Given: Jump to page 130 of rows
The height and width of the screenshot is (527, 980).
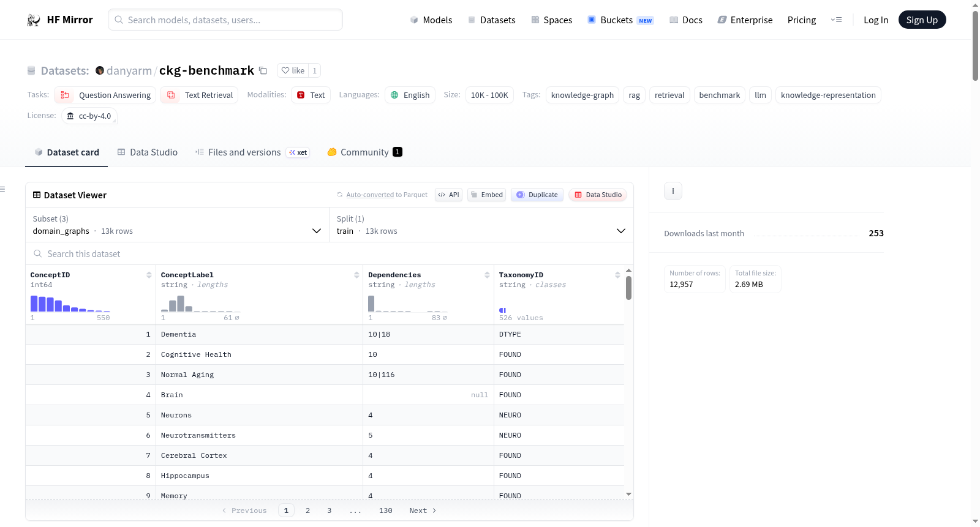Looking at the screenshot, I should pos(385,510).
